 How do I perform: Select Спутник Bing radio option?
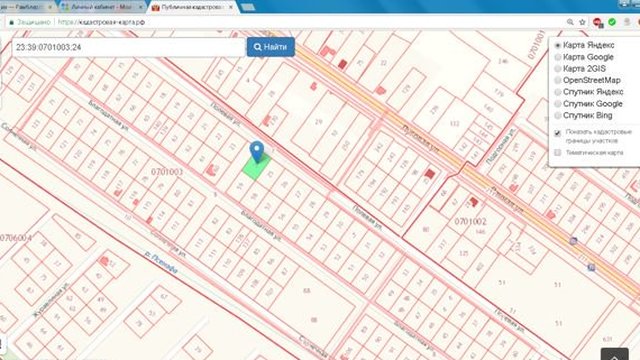[558, 116]
